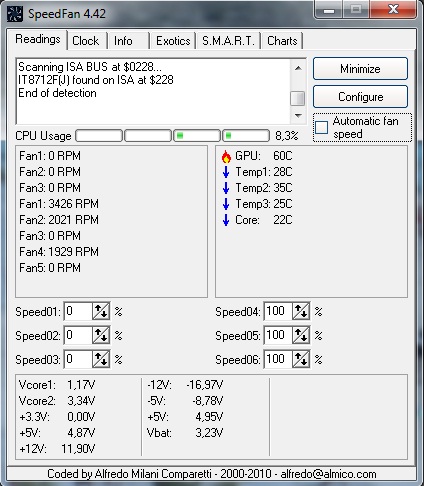Enable the Automatic fan speed checkbox
This screenshot has width=424, height=486.
[322, 128]
